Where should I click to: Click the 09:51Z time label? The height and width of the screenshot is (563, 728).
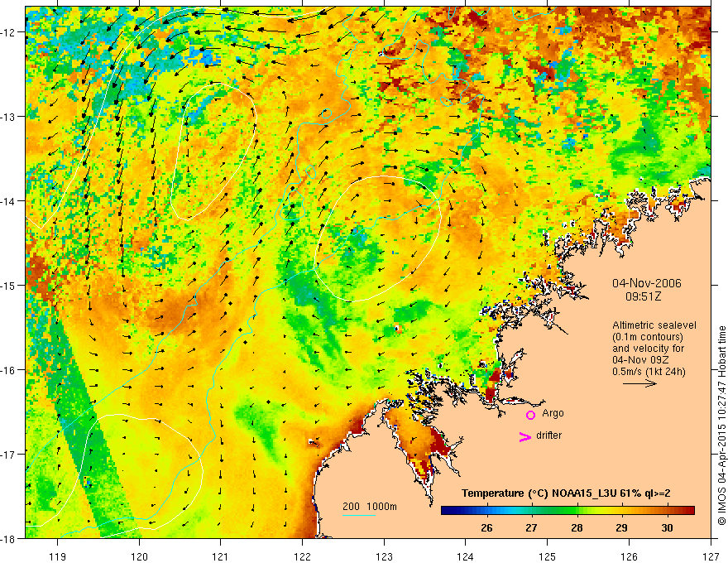pyautogui.click(x=643, y=296)
